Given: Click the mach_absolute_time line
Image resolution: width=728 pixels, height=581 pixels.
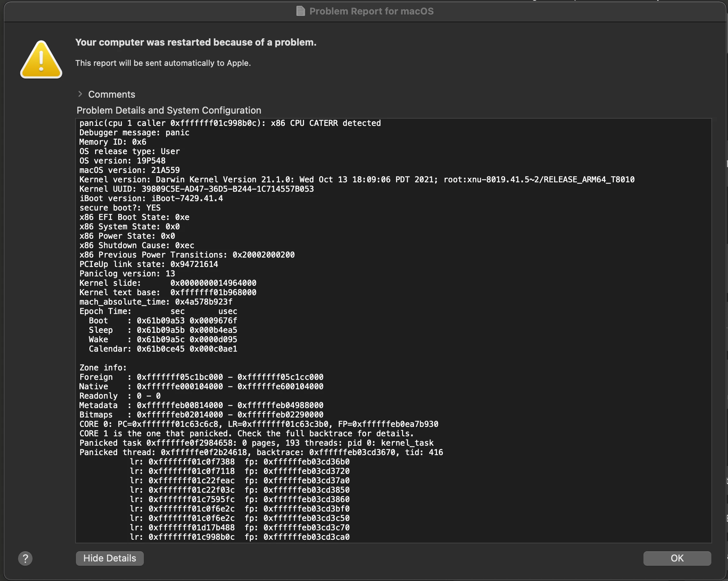Looking at the screenshot, I should click(156, 302).
